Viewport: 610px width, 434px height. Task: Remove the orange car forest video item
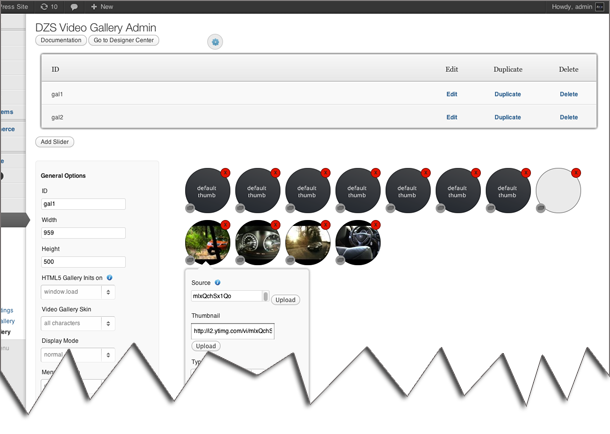(225, 225)
